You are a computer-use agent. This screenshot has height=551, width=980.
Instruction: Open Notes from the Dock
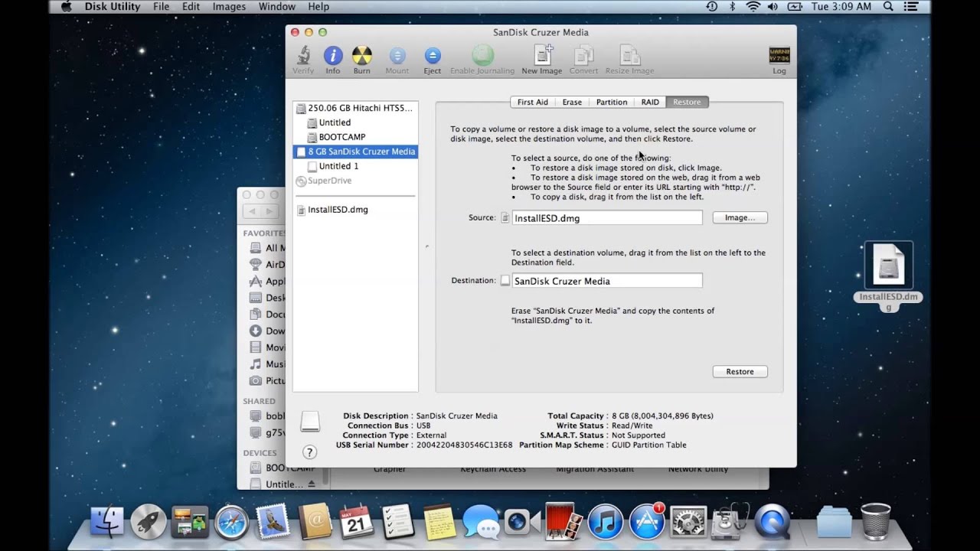[439, 522]
